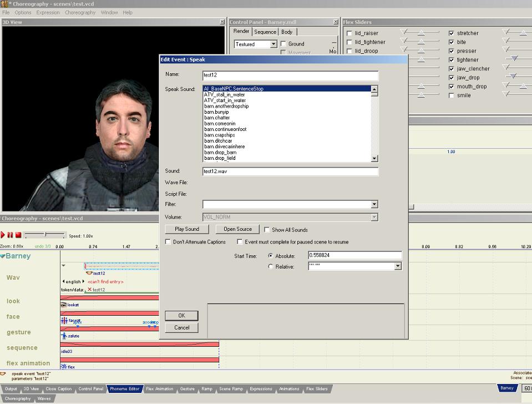Click previous language arrow beside english
The height and width of the screenshot is (404, 532).
(x=63, y=281)
